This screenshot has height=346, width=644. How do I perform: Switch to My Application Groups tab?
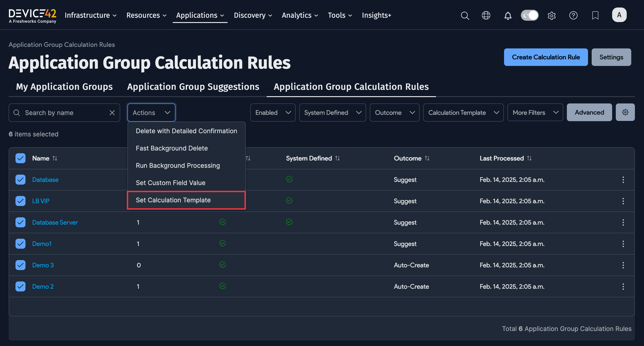coord(64,87)
